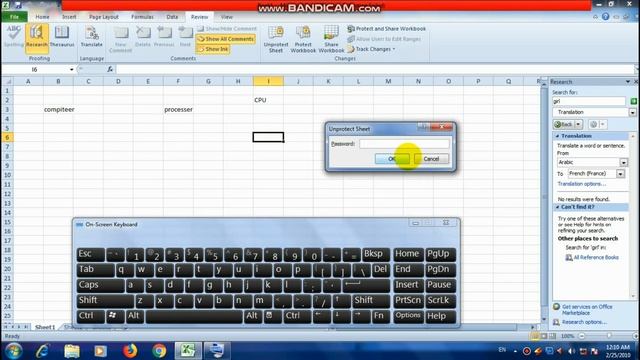
Task: Adjust the zoom slider in status bar
Action: click(x=608, y=336)
